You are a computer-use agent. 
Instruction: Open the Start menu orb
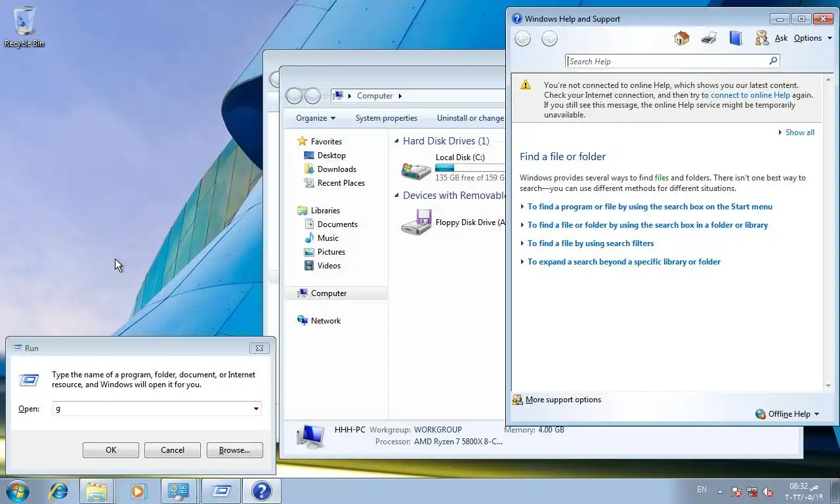[x=17, y=491]
